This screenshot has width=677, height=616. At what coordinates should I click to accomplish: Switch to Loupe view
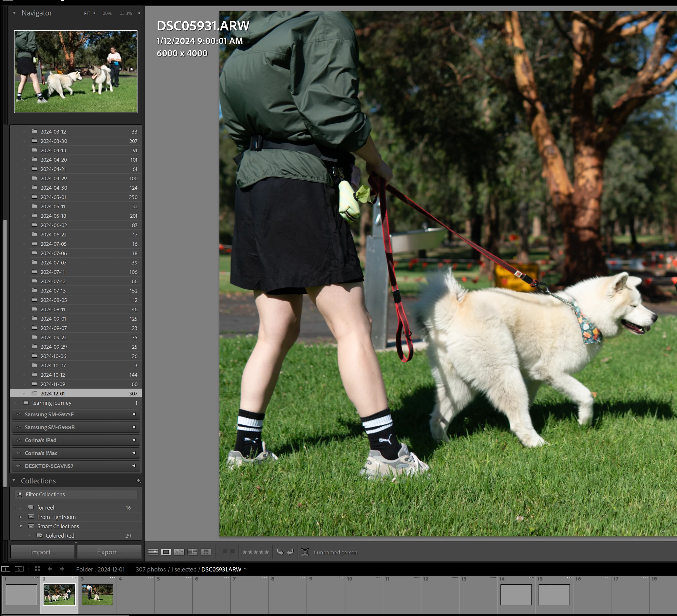click(x=166, y=552)
